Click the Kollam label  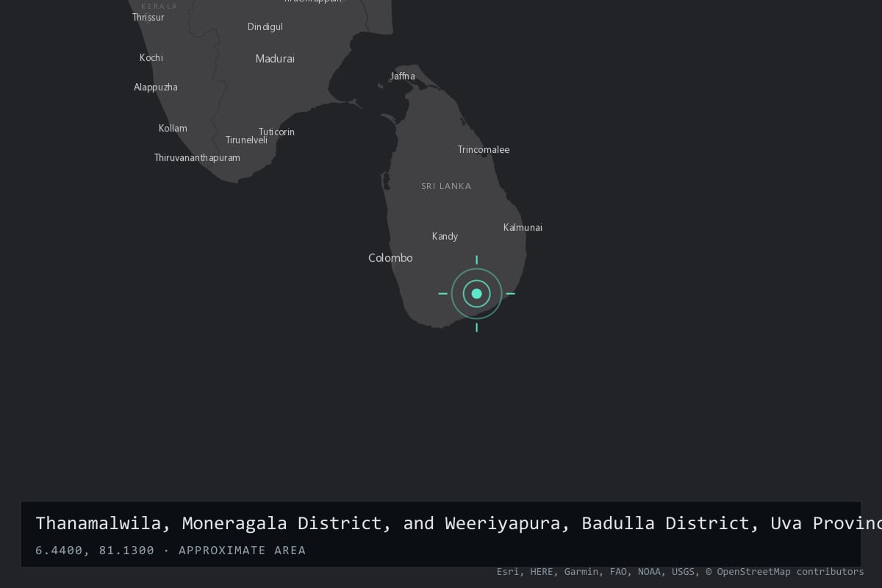tap(173, 128)
